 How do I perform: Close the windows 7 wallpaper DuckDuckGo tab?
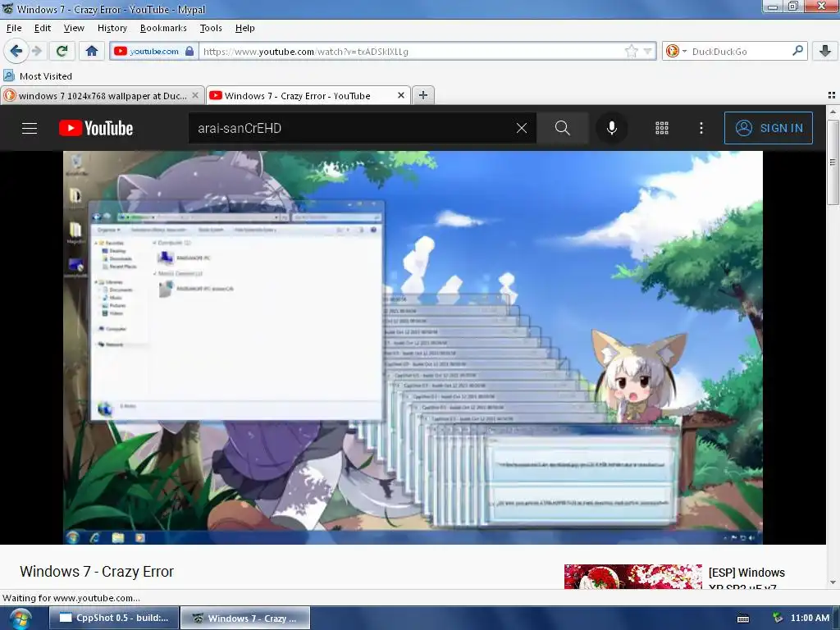point(195,95)
